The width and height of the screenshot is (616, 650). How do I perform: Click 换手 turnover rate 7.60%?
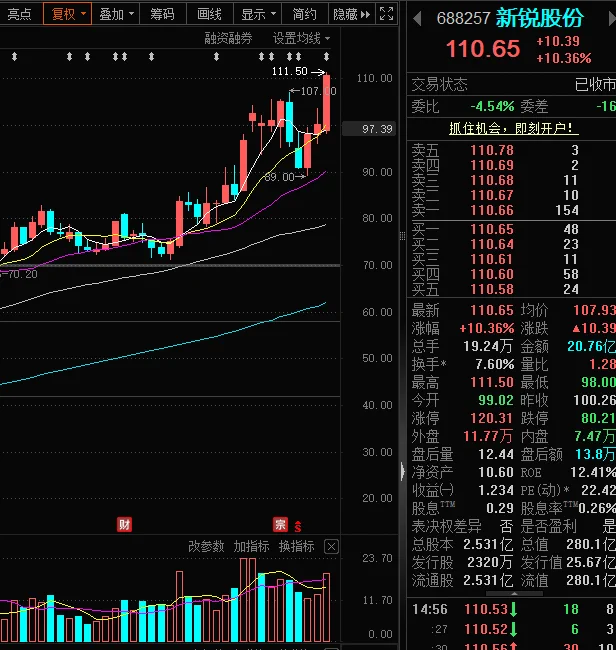[495, 364]
